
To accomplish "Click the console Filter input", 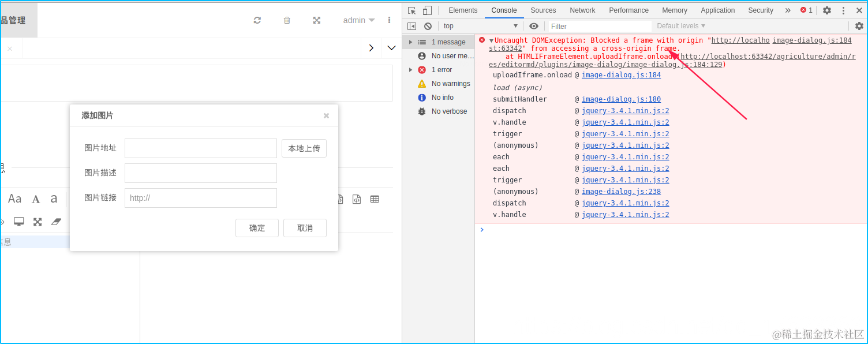I will pos(600,26).
